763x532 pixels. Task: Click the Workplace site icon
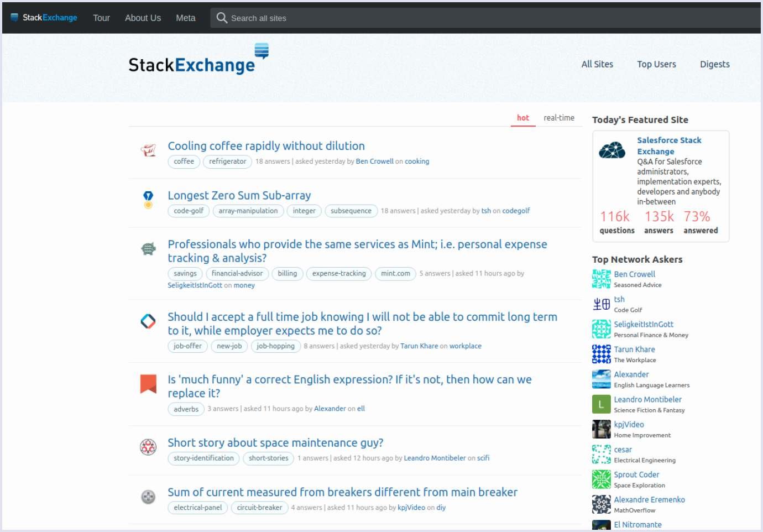(x=148, y=321)
